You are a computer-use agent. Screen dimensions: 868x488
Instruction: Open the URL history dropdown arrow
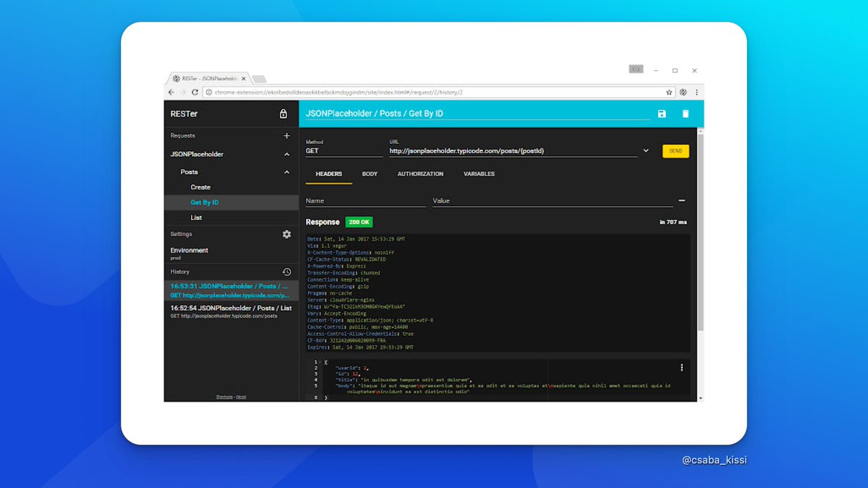click(x=645, y=151)
